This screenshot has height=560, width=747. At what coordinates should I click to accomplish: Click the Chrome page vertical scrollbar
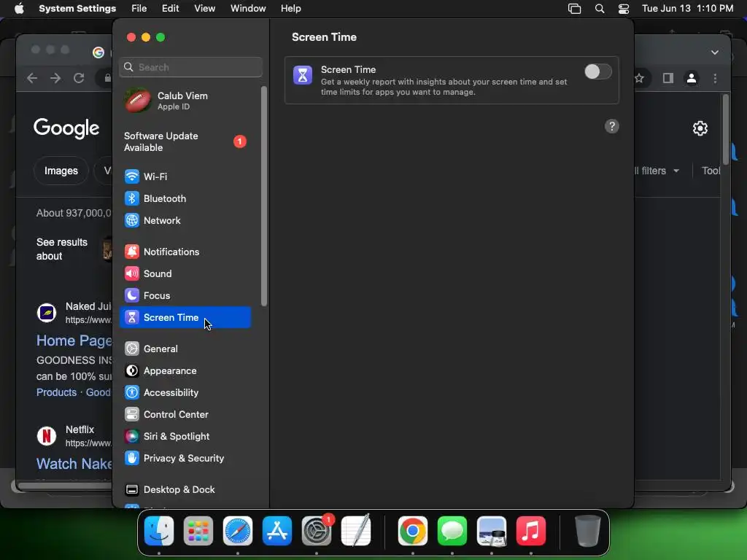[x=726, y=129]
